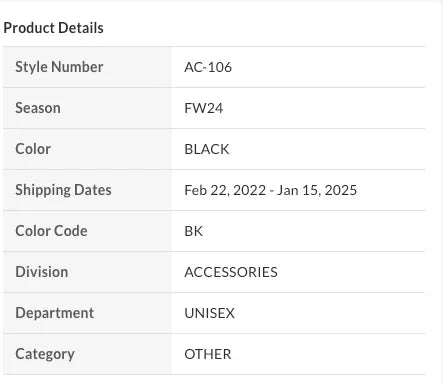Click the ACCESSORIES division value
This screenshot has height=384, width=443.
click(x=231, y=272)
